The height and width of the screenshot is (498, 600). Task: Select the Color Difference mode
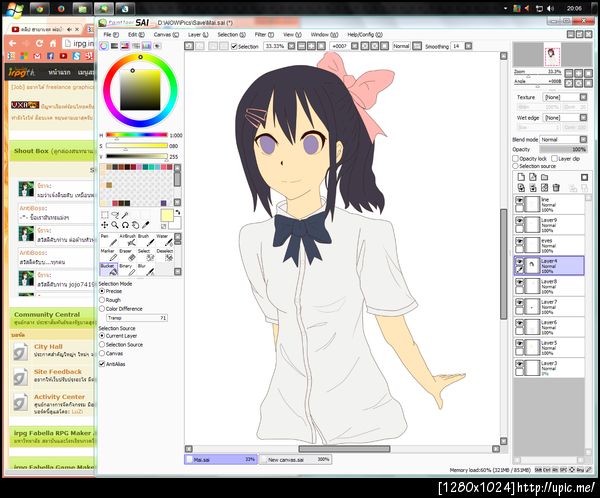102,309
